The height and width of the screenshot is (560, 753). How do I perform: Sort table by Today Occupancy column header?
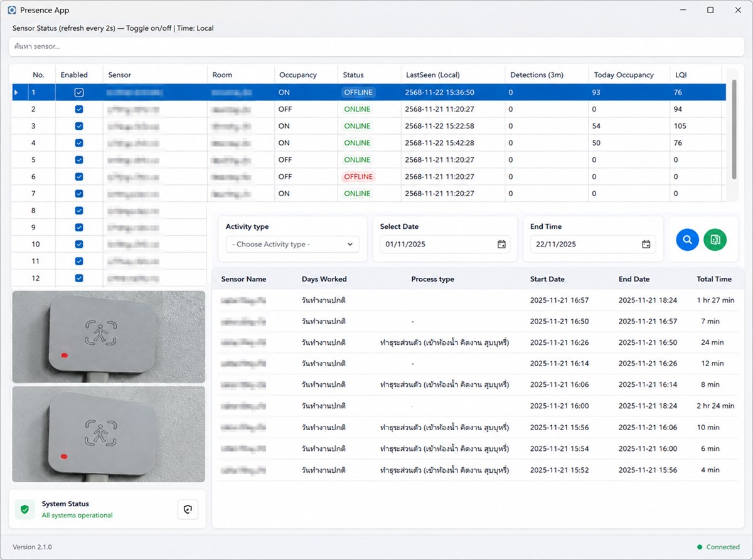[x=624, y=75]
